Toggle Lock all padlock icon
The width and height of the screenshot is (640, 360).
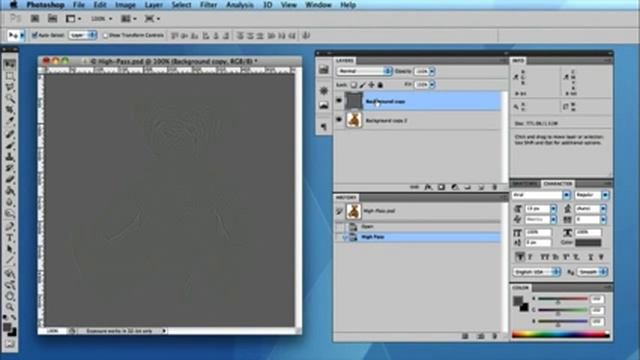(380, 85)
